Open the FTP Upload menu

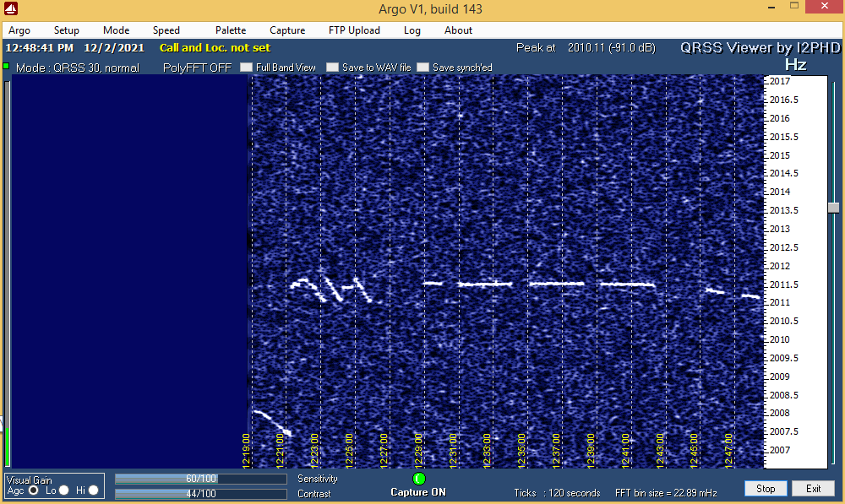point(354,30)
